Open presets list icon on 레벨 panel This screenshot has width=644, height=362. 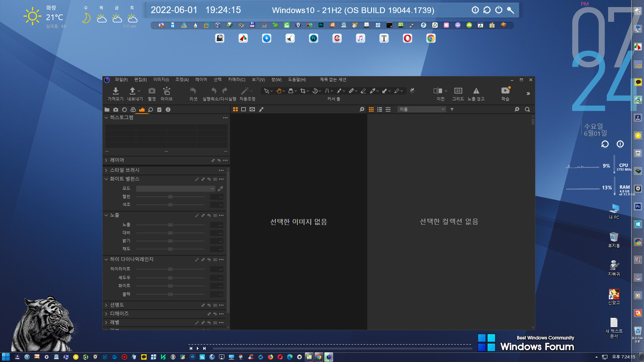[x=215, y=323]
